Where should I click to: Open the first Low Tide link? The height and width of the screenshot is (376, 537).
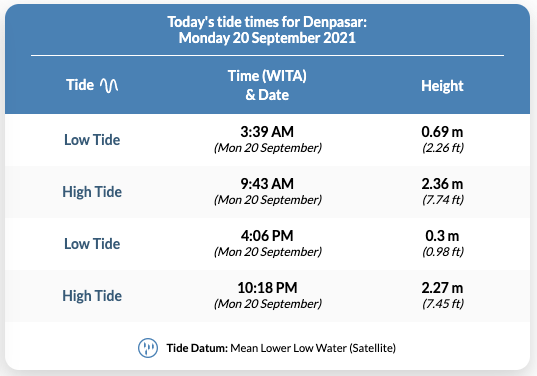coord(92,140)
